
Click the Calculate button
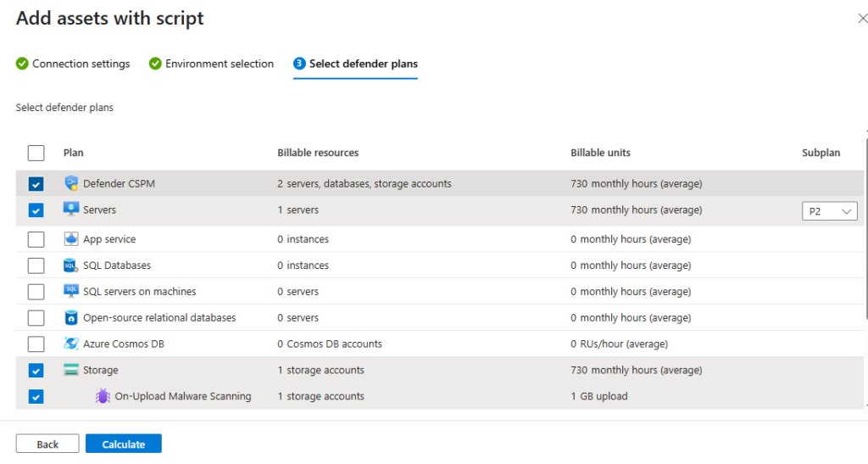pos(124,444)
